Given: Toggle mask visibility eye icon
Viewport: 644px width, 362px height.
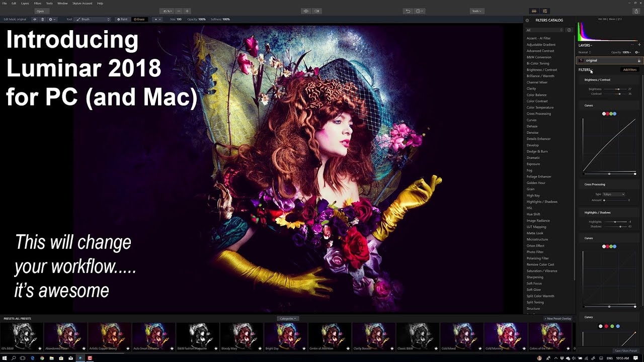Looking at the screenshot, I should click(35, 19).
